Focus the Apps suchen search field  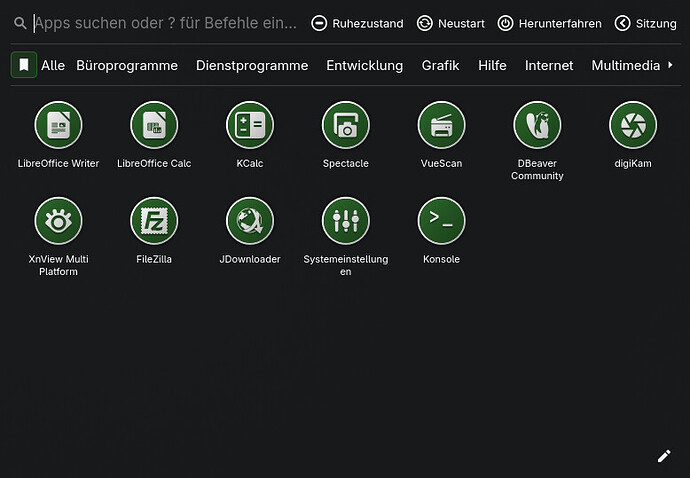165,23
